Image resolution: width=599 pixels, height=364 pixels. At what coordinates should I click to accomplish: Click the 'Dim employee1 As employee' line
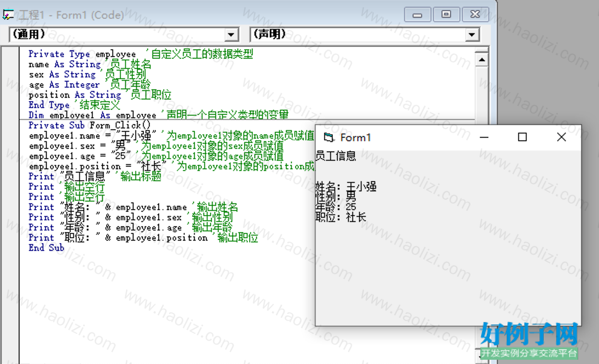click(x=158, y=115)
